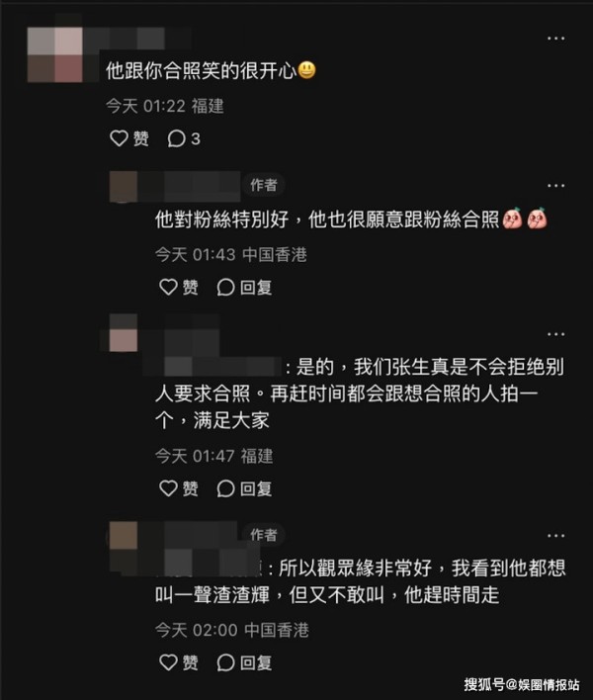Open the author's avatar on the 01:43 reply
The image size is (593, 700).
pyautogui.click(x=124, y=186)
